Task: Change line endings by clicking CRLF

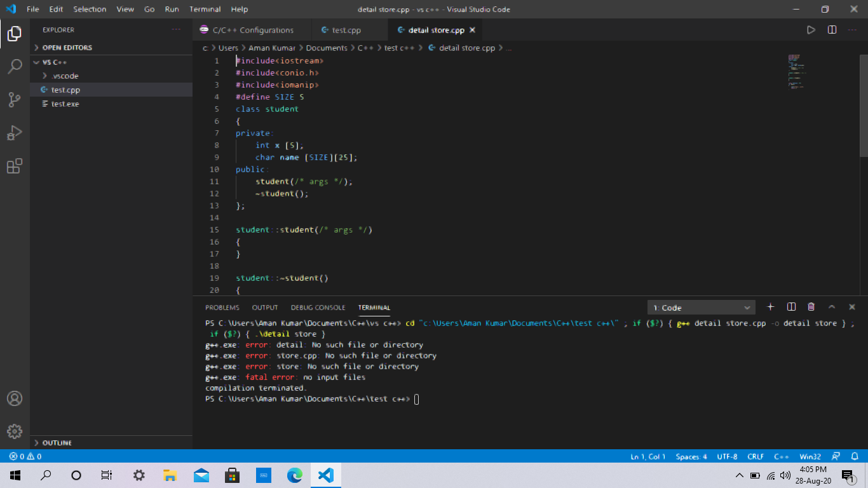Action: (756, 456)
